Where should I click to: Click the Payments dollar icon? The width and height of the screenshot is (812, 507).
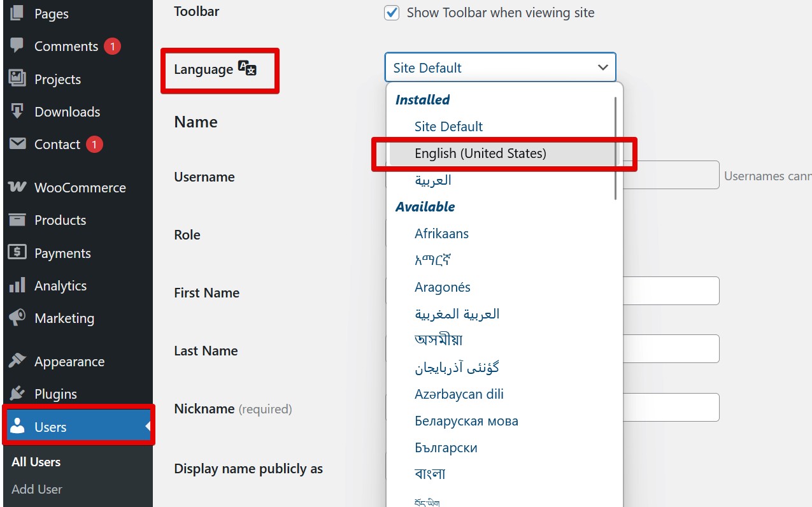tap(17, 253)
